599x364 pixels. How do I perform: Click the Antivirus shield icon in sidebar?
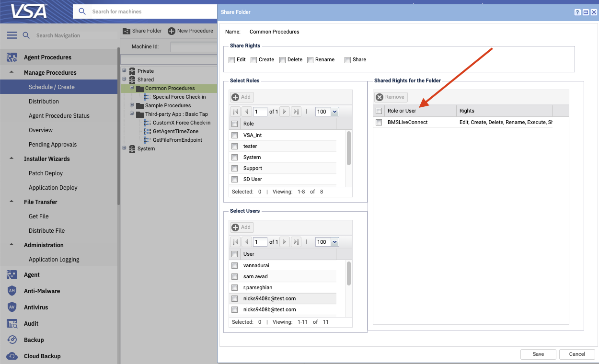tap(12, 307)
